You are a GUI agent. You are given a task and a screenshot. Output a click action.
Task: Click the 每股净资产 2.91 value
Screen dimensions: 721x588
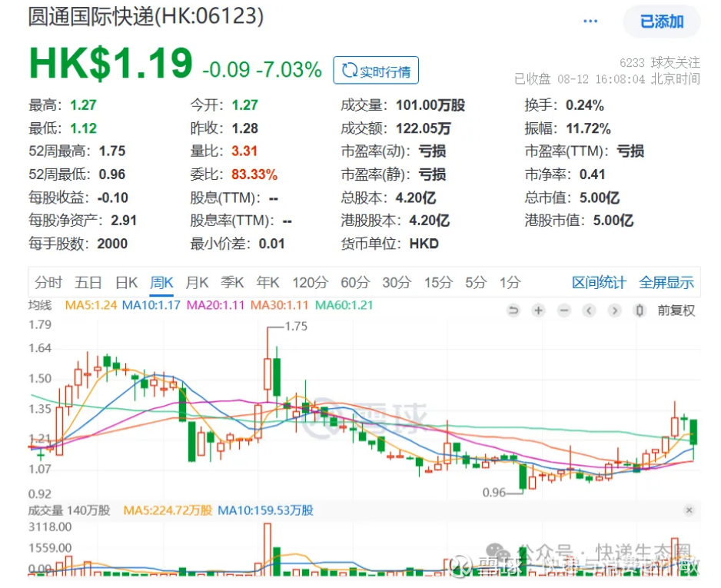click(124, 221)
